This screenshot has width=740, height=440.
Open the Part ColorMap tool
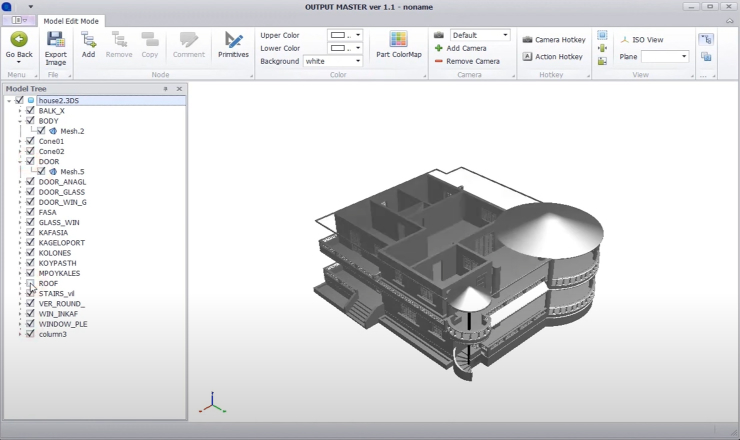[398, 46]
